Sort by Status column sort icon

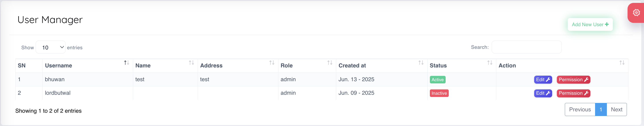pos(490,63)
